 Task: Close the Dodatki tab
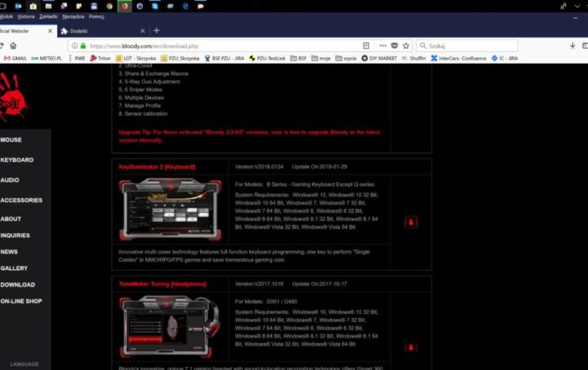pyautogui.click(x=143, y=31)
